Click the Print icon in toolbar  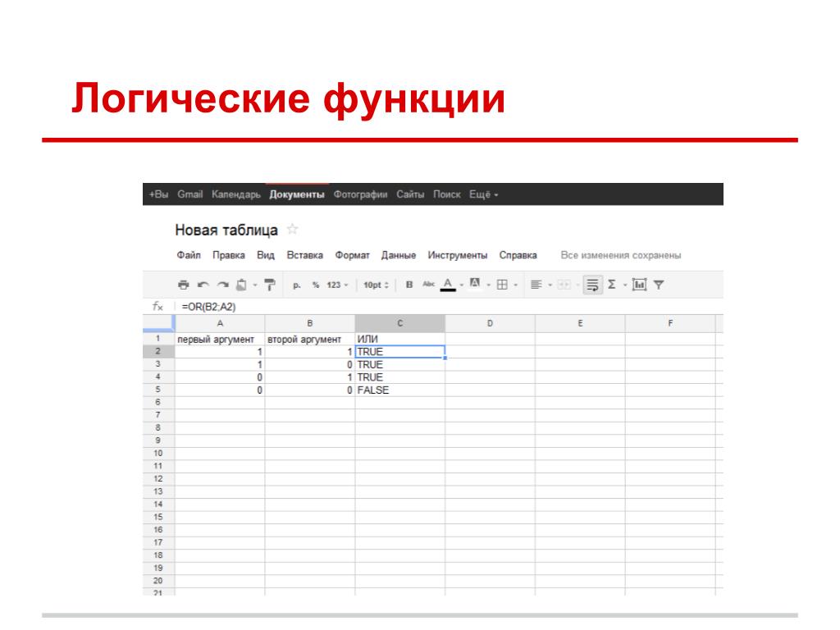(x=183, y=285)
